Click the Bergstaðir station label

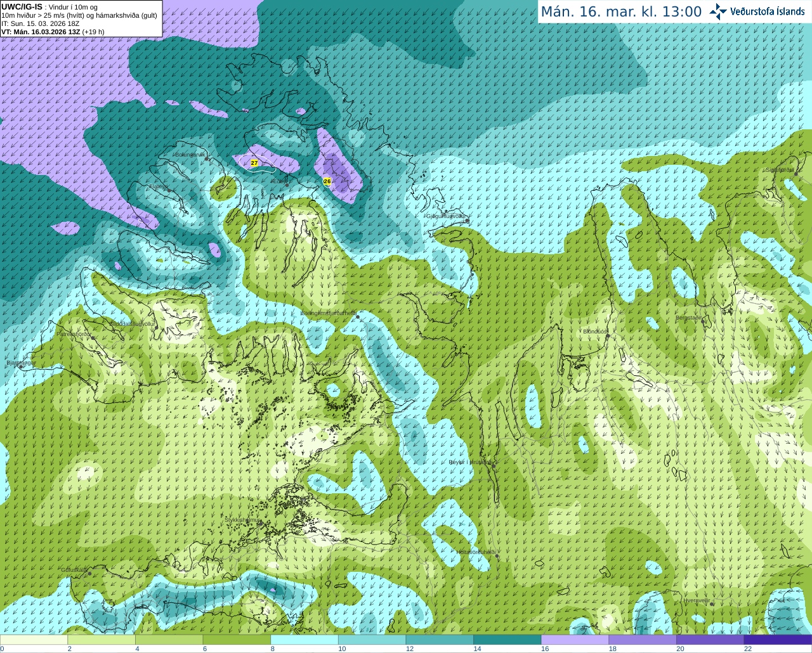tap(688, 318)
